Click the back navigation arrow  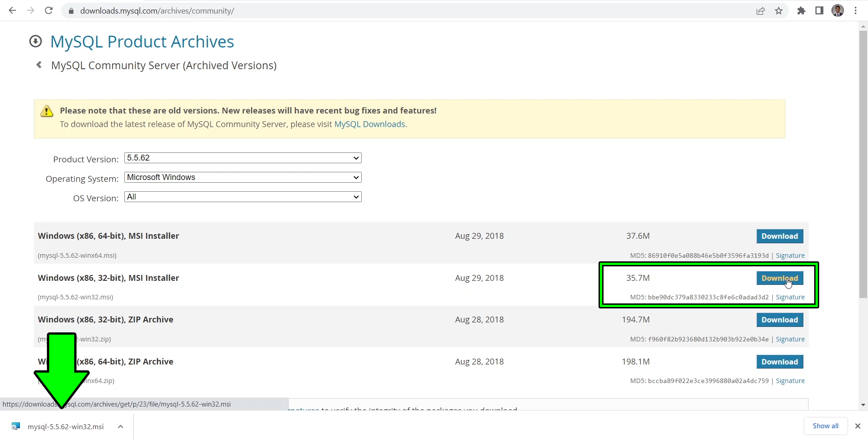(x=12, y=10)
